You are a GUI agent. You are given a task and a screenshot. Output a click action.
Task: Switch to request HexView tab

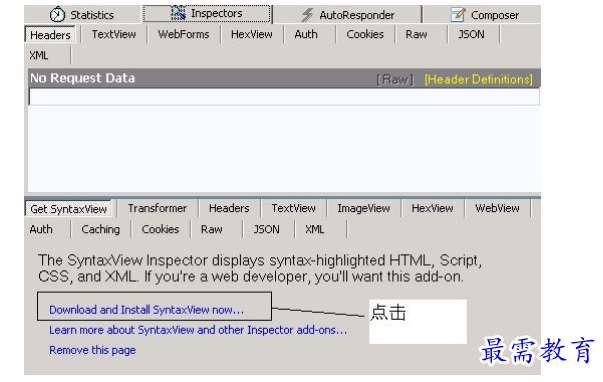point(252,34)
